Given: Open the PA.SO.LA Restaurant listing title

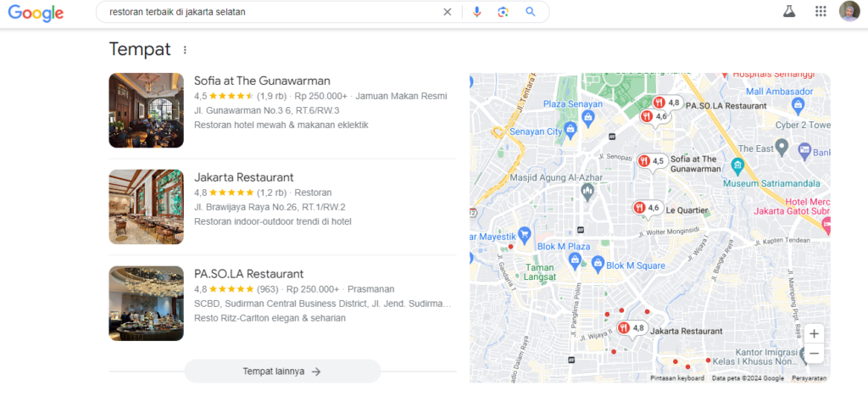Looking at the screenshot, I should [248, 274].
